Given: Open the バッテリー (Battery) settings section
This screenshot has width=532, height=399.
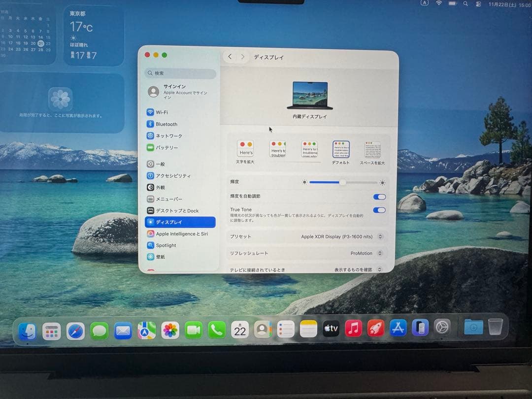Looking at the screenshot, I should [166, 147].
